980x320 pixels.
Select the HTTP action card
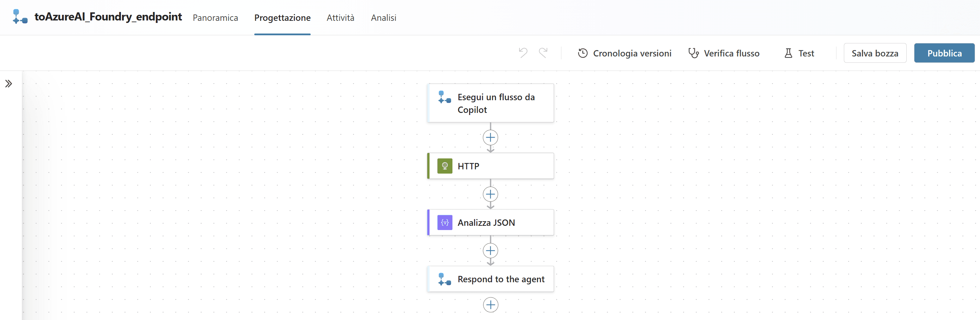pyautogui.click(x=491, y=166)
